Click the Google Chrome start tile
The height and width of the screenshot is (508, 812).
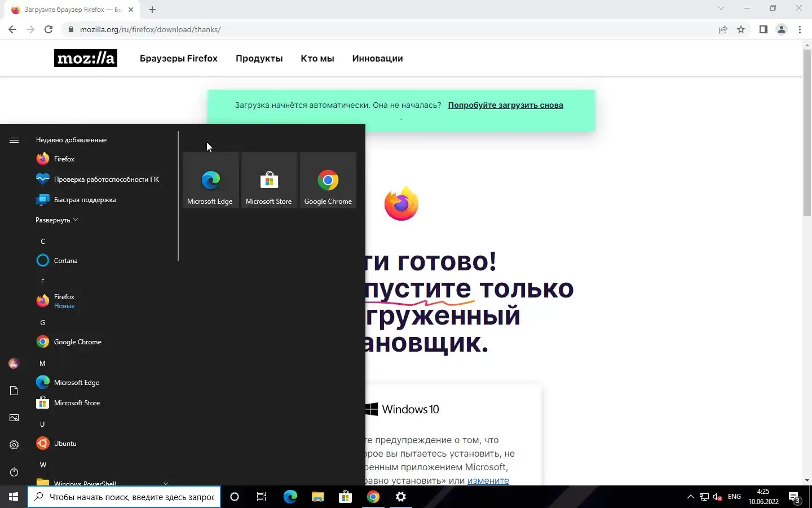[x=328, y=180]
